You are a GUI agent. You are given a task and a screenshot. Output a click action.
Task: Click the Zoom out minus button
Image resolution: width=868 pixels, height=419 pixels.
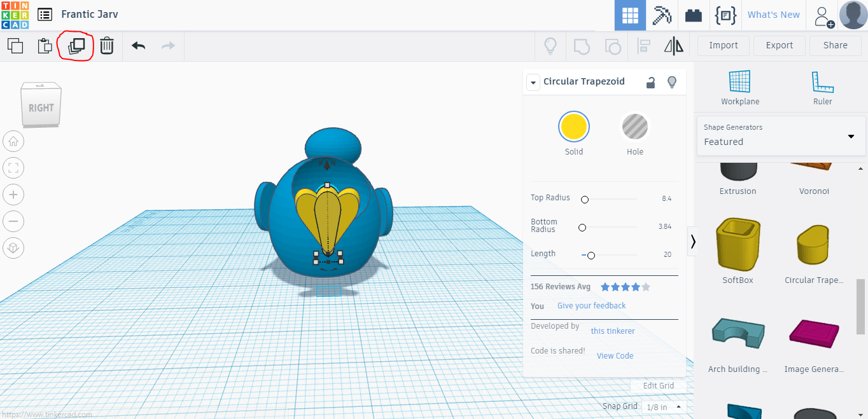pos(13,221)
